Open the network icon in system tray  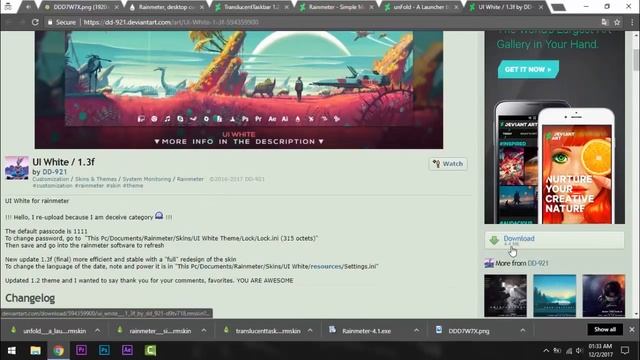point(569,351)
